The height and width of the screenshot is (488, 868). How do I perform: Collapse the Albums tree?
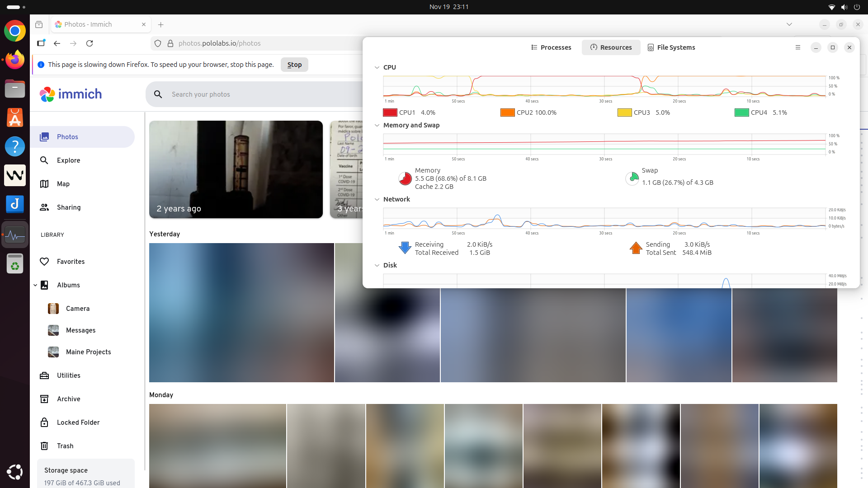pos(35,285)
